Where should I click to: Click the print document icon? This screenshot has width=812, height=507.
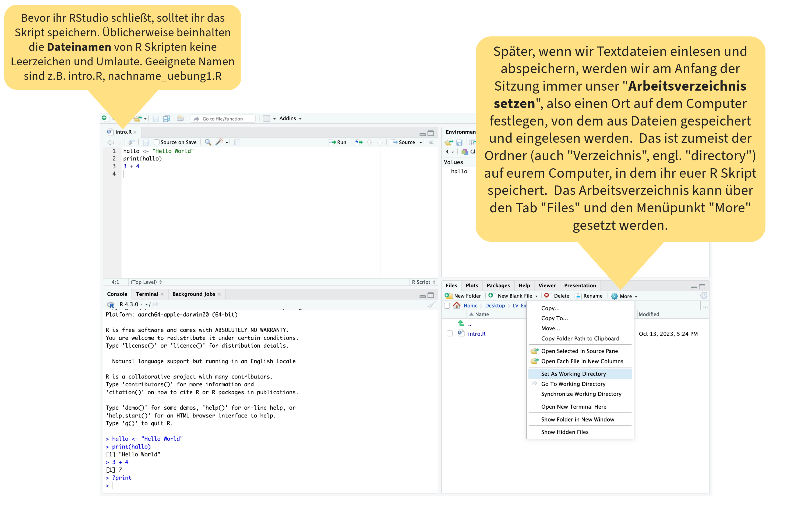click(180, 118)
